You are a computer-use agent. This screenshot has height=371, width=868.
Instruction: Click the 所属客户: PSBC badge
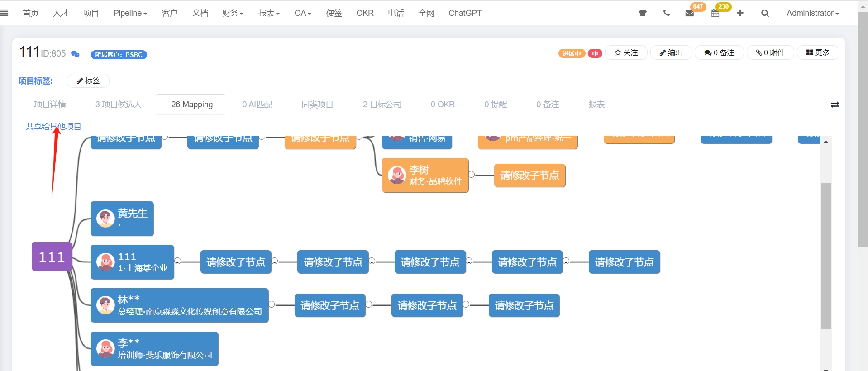point(119,55)
